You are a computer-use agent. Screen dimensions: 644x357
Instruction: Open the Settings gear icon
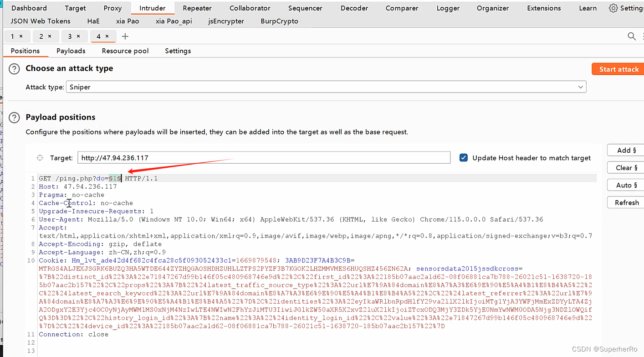613,8
